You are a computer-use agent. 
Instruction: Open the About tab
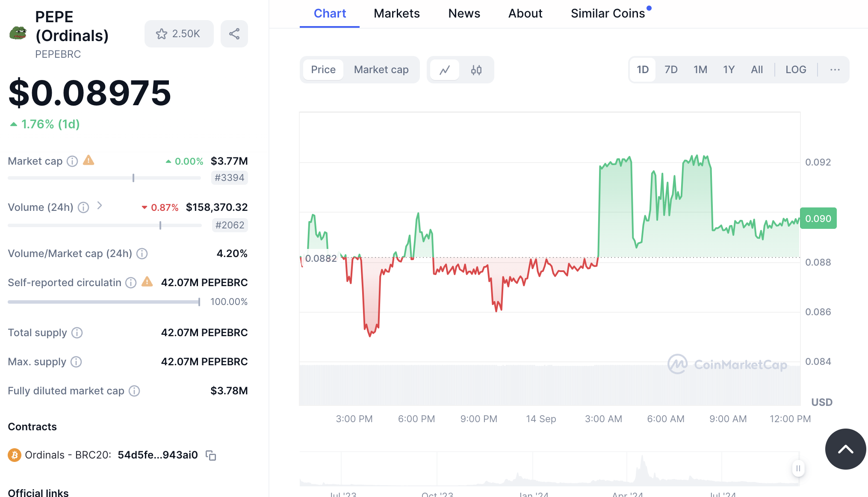[525, 14]
